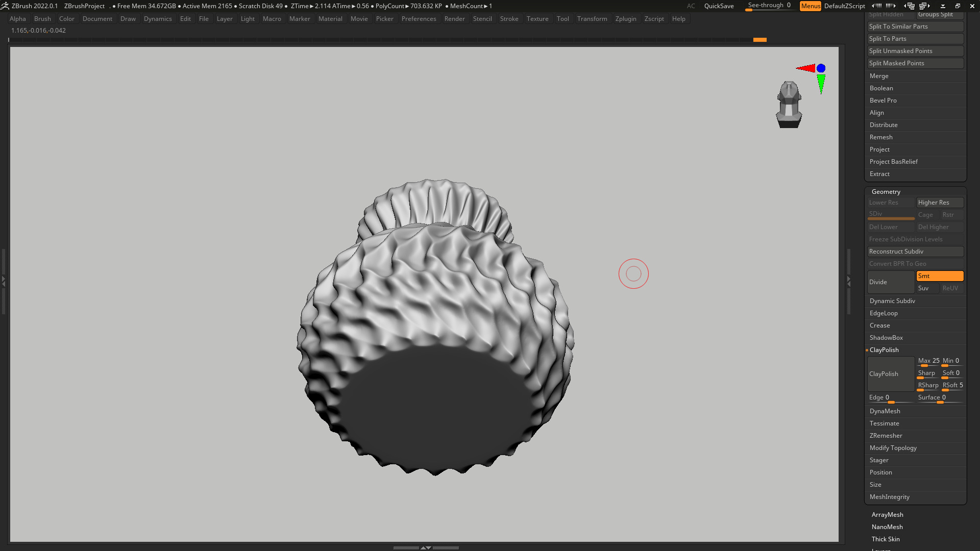Click the right tray divider arrows

848,281
